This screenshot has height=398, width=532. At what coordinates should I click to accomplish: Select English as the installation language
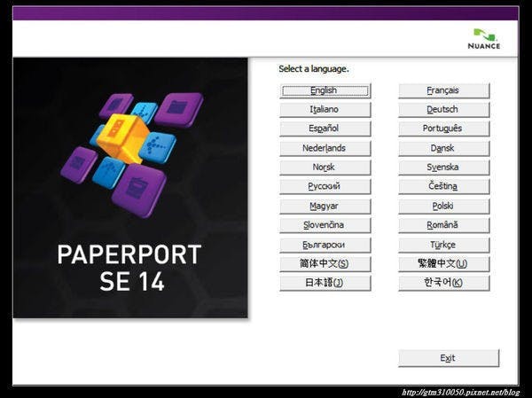point(325,90)
